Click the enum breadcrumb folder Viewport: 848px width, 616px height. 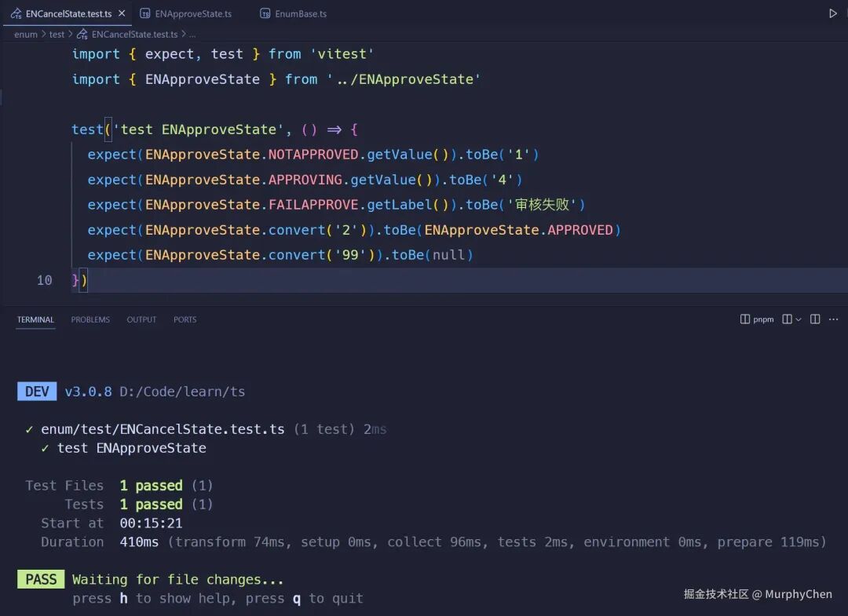point(26,34)
